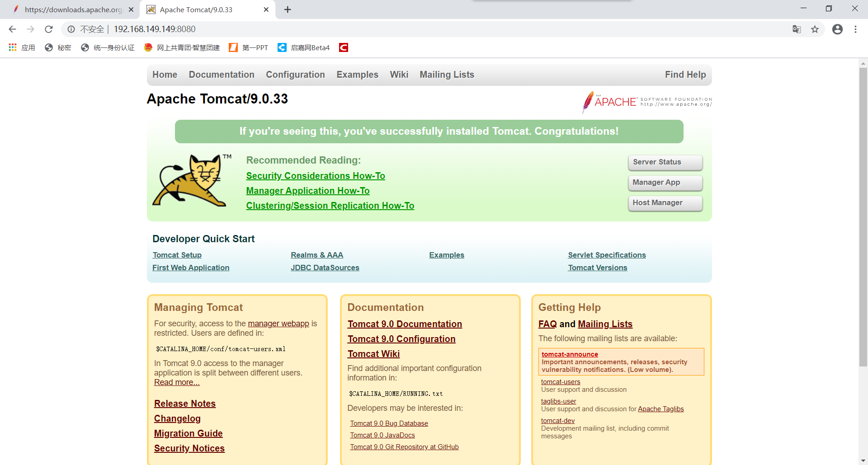The height and width of the screenshot is (465, 868).
Task: Click Find Help in the nav bar
Action: point(685,75)
